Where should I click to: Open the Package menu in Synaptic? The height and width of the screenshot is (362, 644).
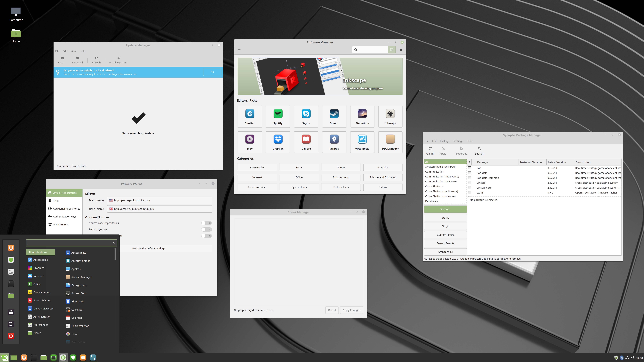click(445, 141)
